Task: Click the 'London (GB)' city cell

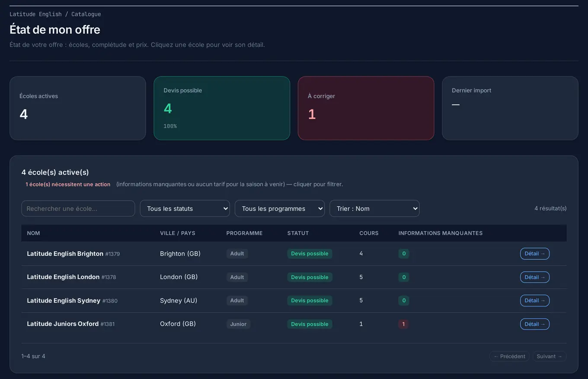Action: pyautogui.click(x=179, y=277)
